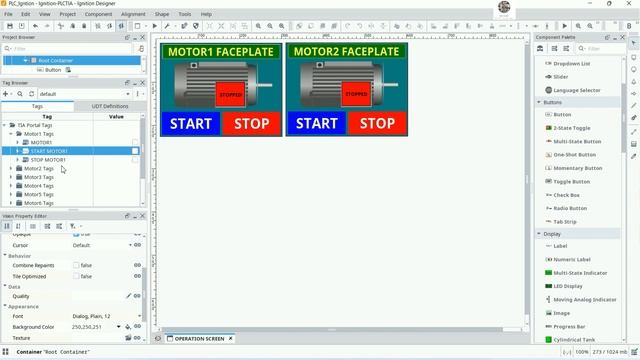Select the LED Display palette component

(x=567, y=286)
